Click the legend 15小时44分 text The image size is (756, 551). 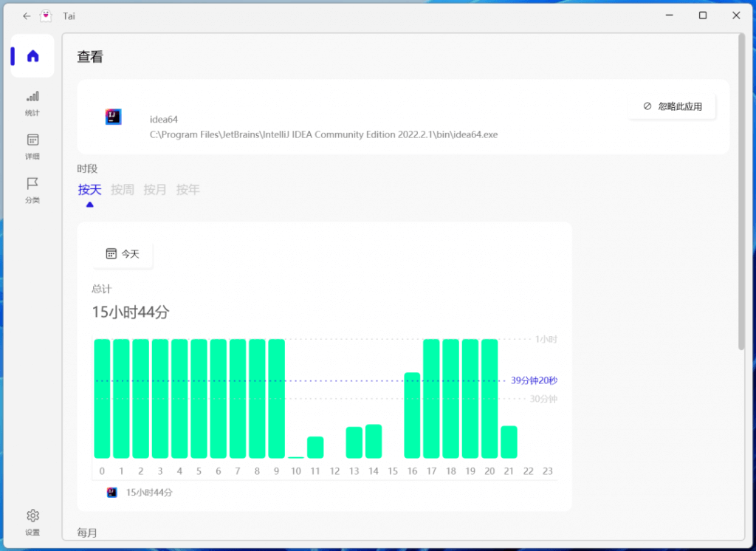pyautogui.click(x=149, y=493)
